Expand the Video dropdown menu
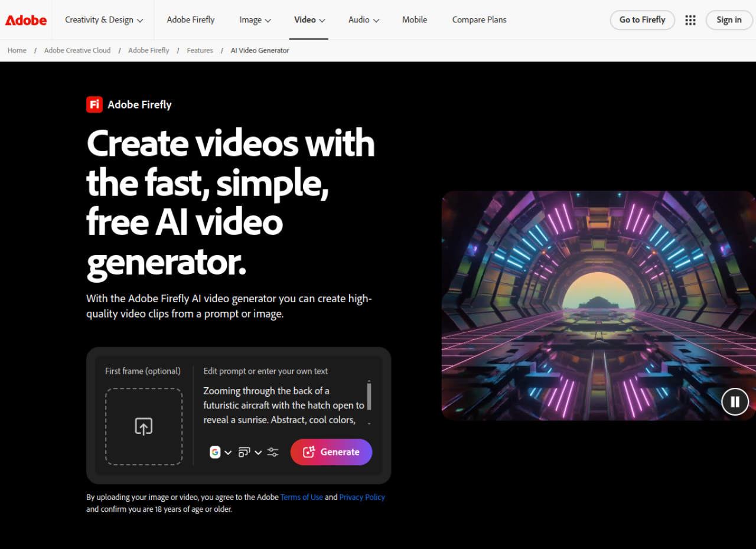This screenshot has height=549, width=756. (x=309, y=20)
